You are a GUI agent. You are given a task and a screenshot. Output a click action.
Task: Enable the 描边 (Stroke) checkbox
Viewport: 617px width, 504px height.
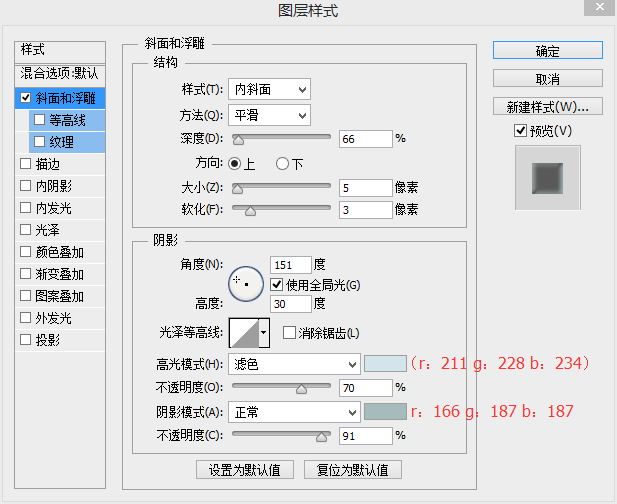pyautogui.click(x=26, y=164)
